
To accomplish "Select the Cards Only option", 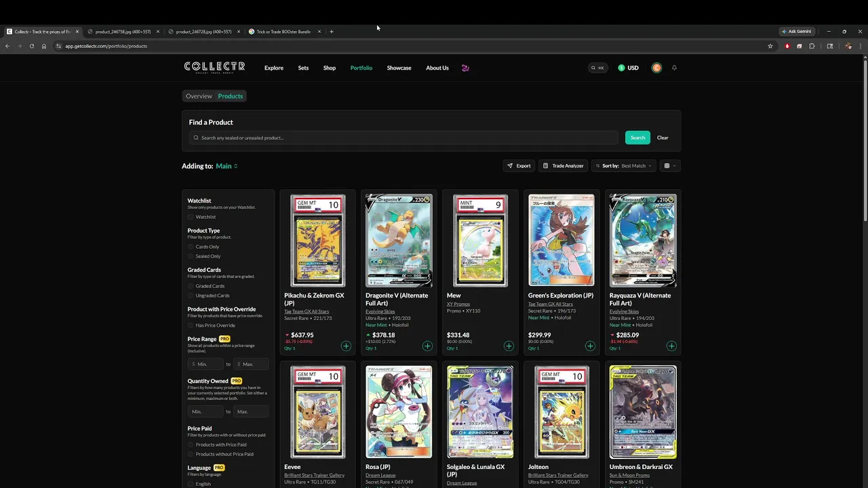I will 191,247.
